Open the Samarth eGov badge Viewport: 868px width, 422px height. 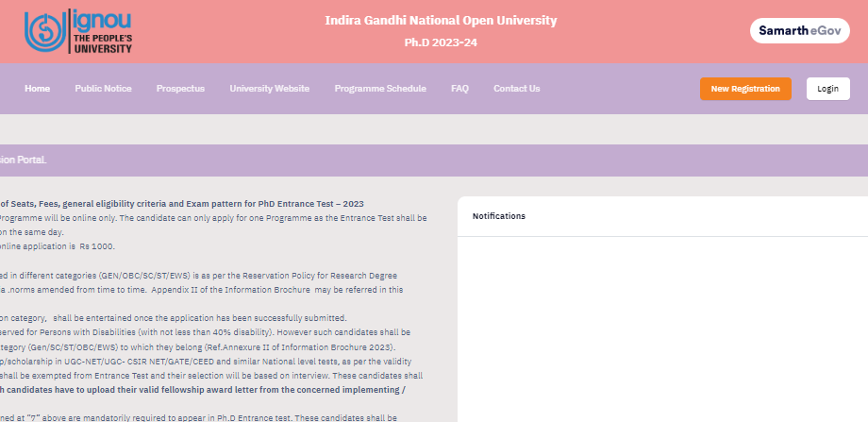click(x=799, y=30)
